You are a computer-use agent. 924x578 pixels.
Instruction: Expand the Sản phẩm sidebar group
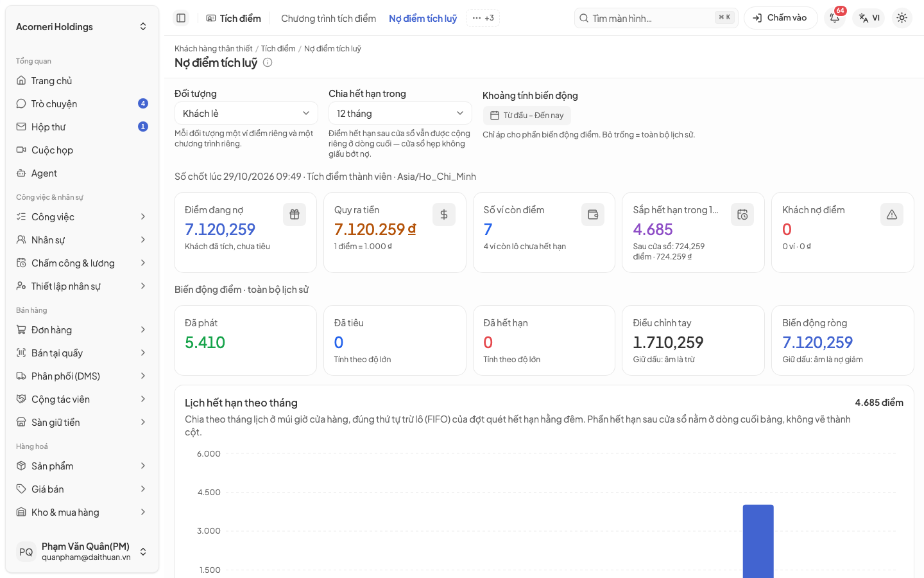click(x=82, y=466)
